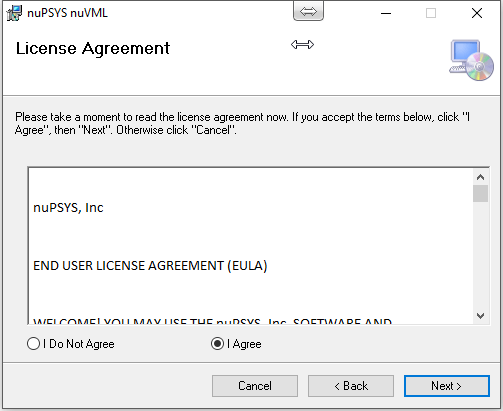Click inside the license agreement text box
Viewport: 503px width, 411px height.
tap(251, 246)
